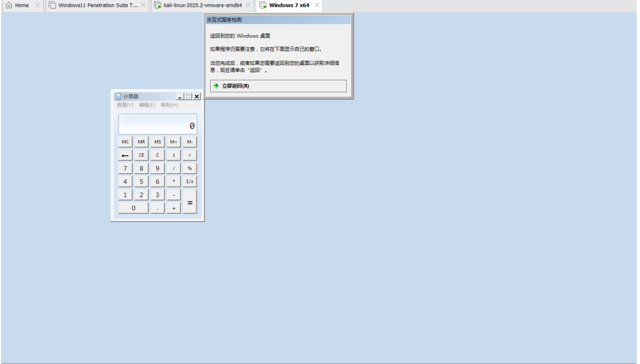Click the MC memory clear key
The image size is (640, 364).
pos(125,142)
